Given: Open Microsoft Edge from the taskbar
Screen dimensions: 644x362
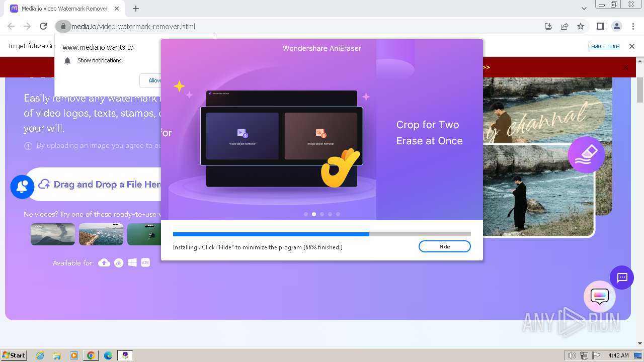Looking at the screenshot, I should point(108,355).
